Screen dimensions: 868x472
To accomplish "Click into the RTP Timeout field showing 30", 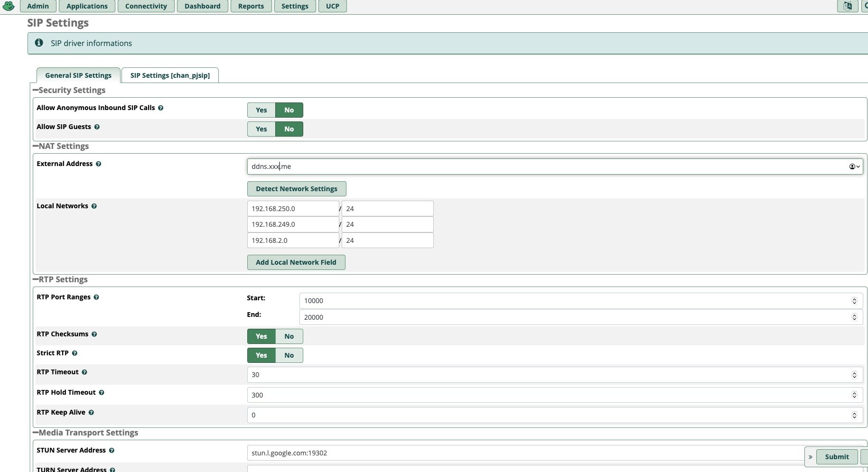I will [x=555, y=375].
